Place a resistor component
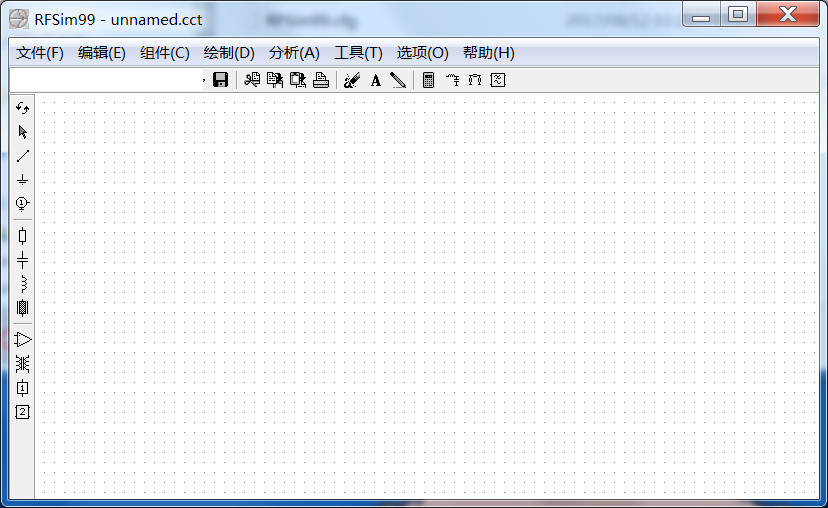Image resolution: width=828 pixels, height=508 pixels. (x=22, y=236)
